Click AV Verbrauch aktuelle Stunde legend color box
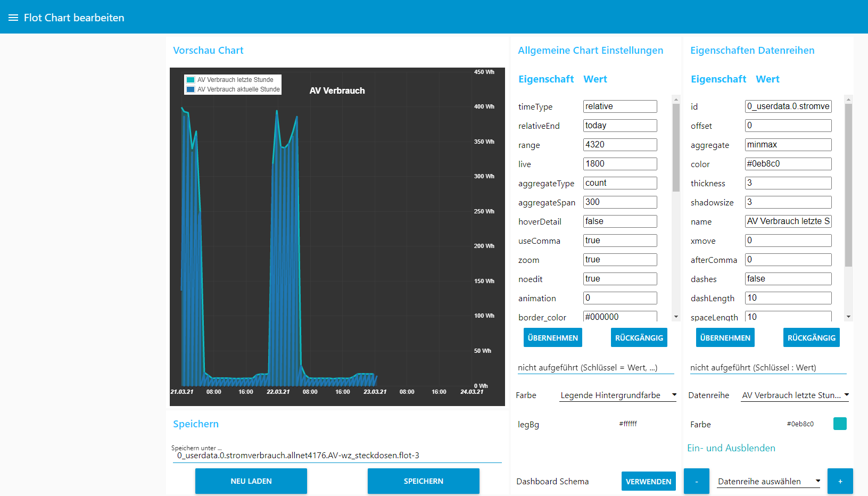Viewport: 868px width, 496px height. [191, 89]
